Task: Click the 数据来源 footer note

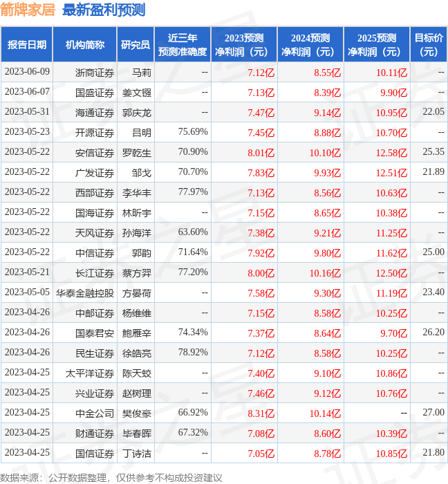Action: pos(111,478)
